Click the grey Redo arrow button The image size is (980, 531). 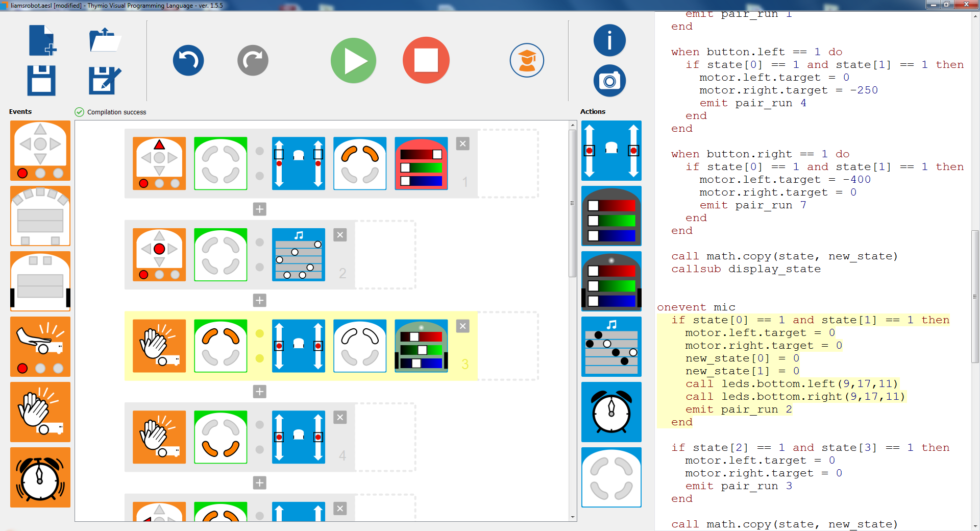pyautogui.click(x=253, y=60)
